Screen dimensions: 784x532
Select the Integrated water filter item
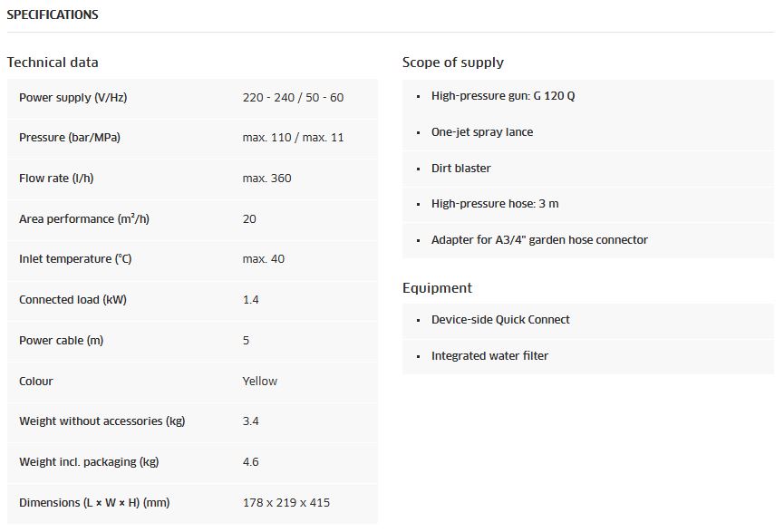tap(489, 356)
